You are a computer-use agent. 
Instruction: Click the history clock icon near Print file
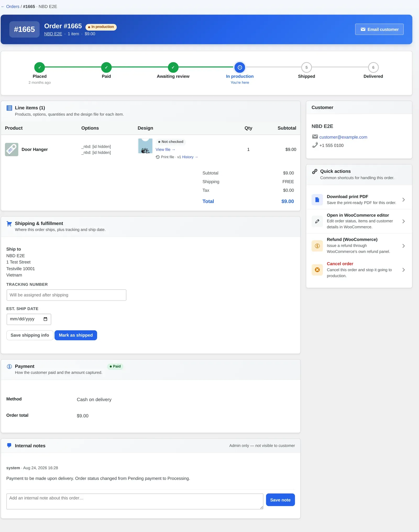tap(158, 157)
